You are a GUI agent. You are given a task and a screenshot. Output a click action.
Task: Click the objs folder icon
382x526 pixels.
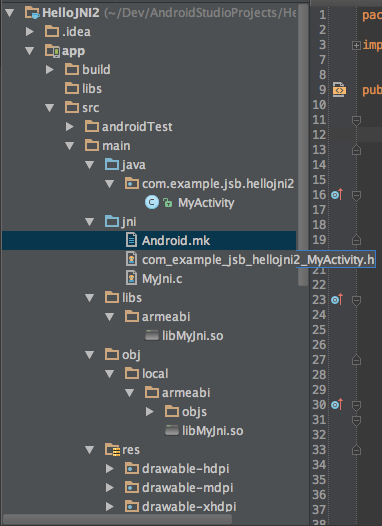(172, 411)
